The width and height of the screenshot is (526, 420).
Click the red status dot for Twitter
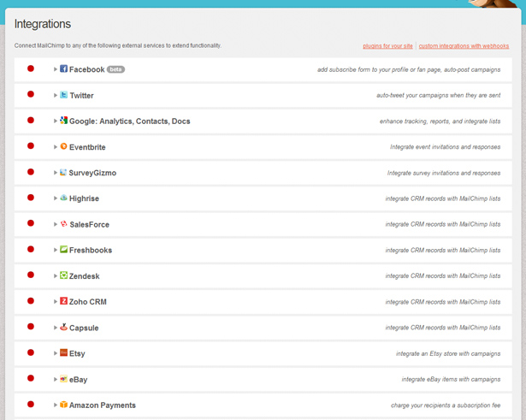(x=31, y=94)
